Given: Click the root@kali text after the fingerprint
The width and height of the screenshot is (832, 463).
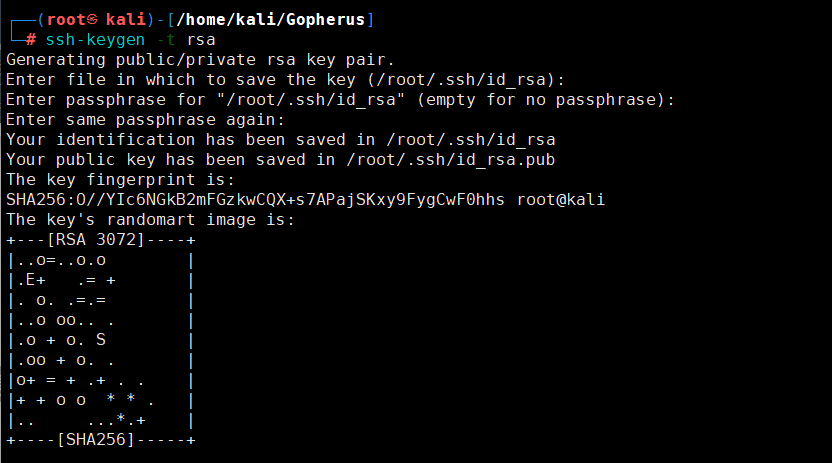Looking at the screenshot, I should point(561,200).
